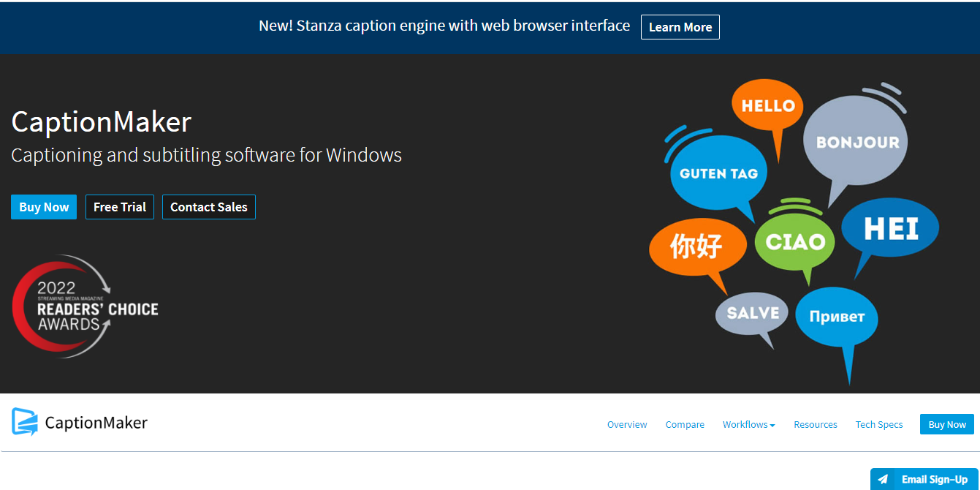Click the Stanza caption engine announcement text
980x490 pixels.
(444, 26)
